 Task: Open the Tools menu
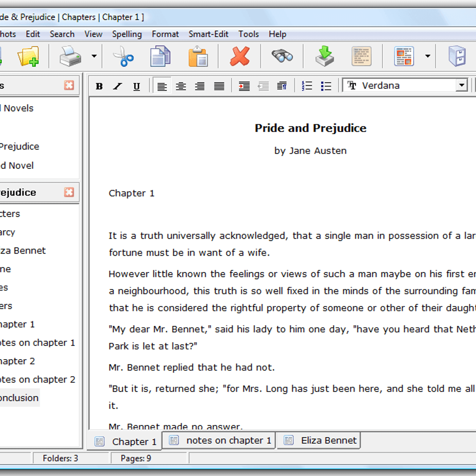tap(249, 34)
